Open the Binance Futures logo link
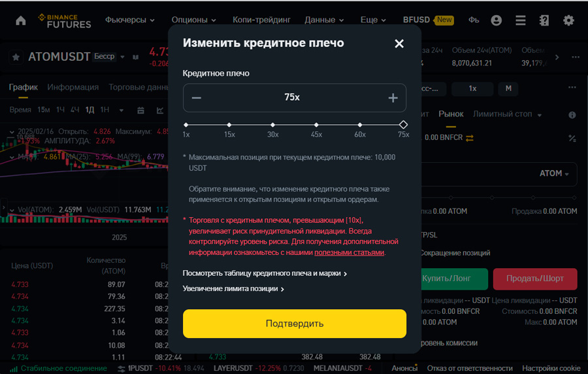588x374 pixels. (x=65, y=21)
